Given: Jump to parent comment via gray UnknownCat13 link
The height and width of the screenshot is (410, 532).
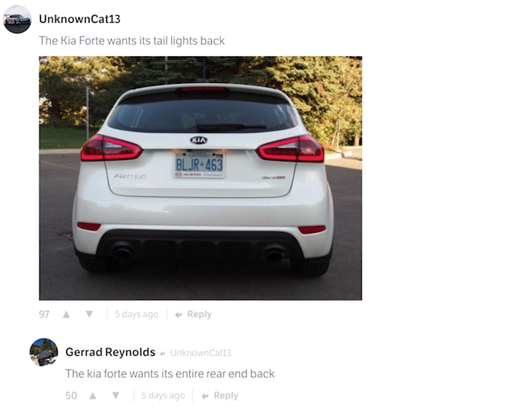Looking at the screenshot, I should click(x=201, y=353).
